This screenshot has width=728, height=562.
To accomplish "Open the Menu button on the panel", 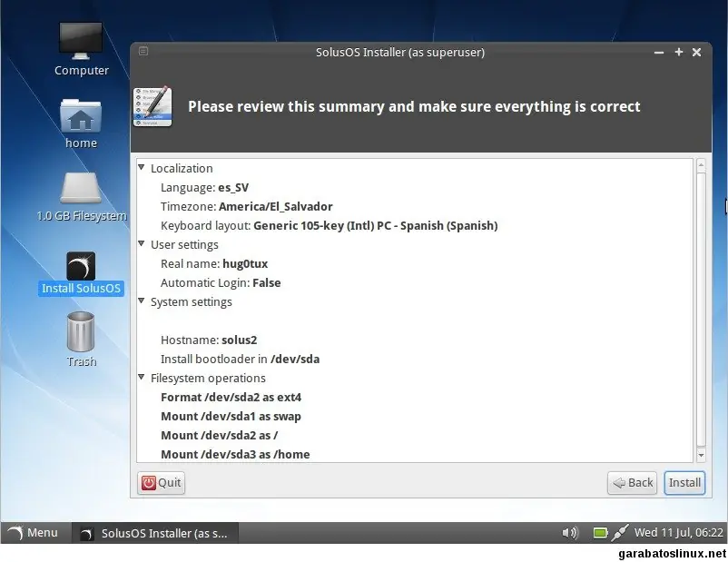I will point(33,532).
